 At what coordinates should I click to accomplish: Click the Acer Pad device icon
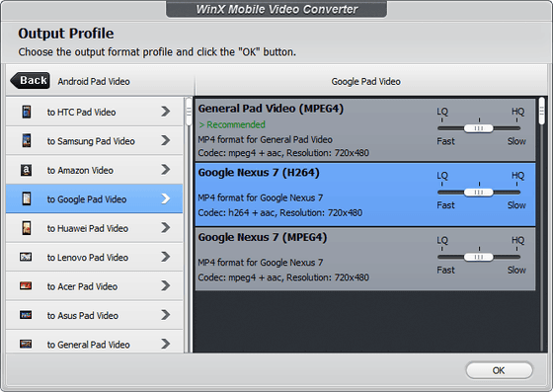(x=26, y=286)
